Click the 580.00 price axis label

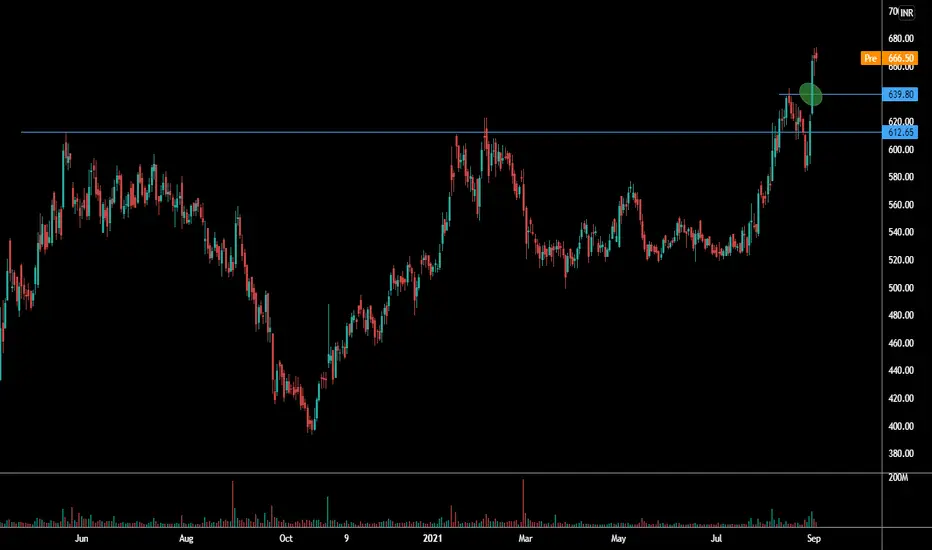click(x=900, y=177)
